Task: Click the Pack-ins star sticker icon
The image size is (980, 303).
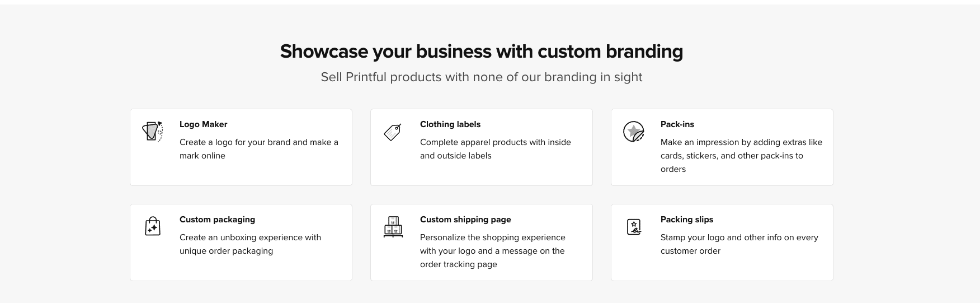Action: (x=633, y=132)
